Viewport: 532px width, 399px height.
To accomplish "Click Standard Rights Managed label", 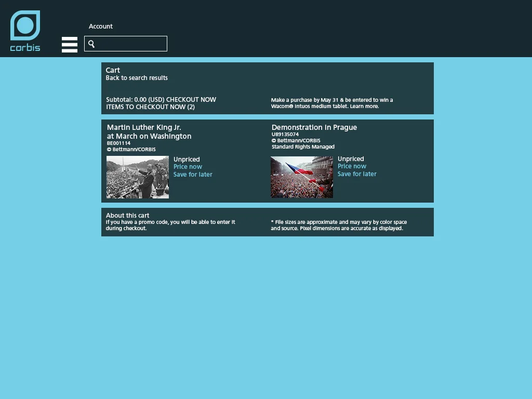I will pos(303,147).
